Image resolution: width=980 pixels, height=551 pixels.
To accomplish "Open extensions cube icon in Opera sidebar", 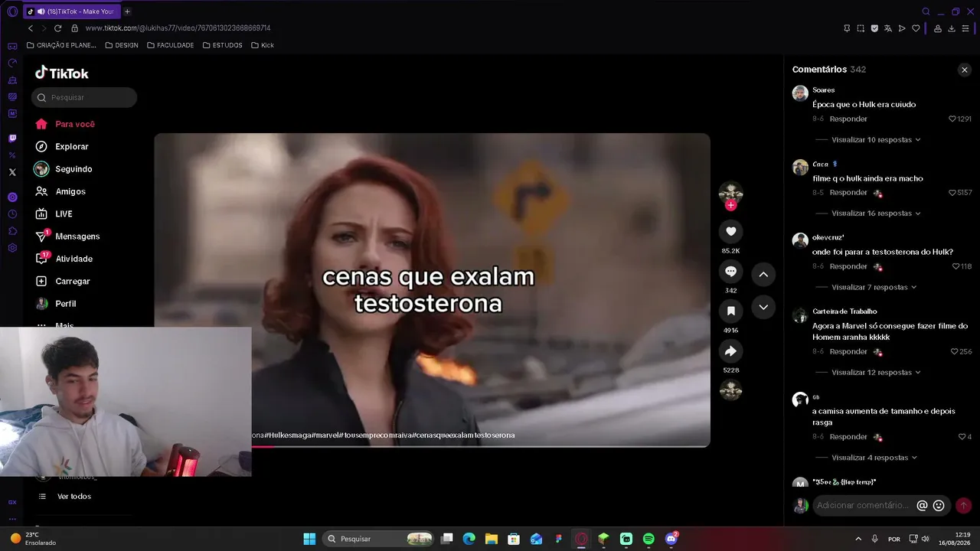I will (x=12, y=231).
